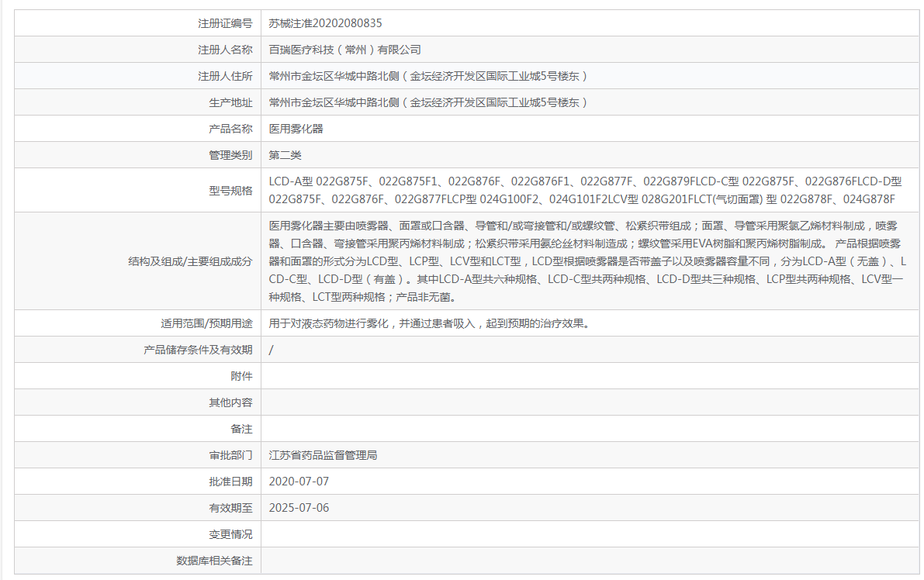Screen dimensions: 924x580
Task: Click the 适用范围/预期用途 label
Action: (x=207, y=323)
